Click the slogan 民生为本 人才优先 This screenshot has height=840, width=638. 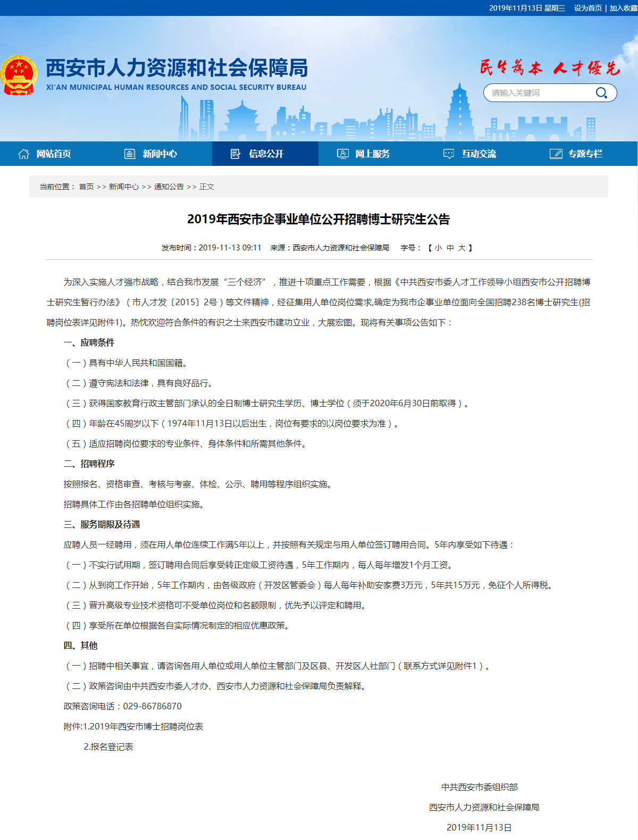pyautogui.click(x=550, y=68)
